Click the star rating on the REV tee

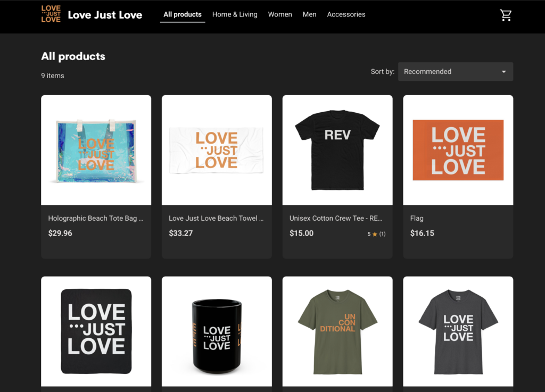point(376,234)
